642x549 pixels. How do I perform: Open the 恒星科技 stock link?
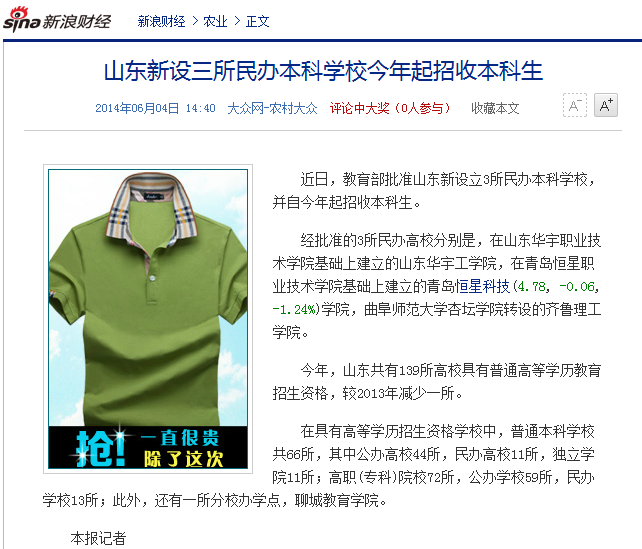tap(482, 286)
